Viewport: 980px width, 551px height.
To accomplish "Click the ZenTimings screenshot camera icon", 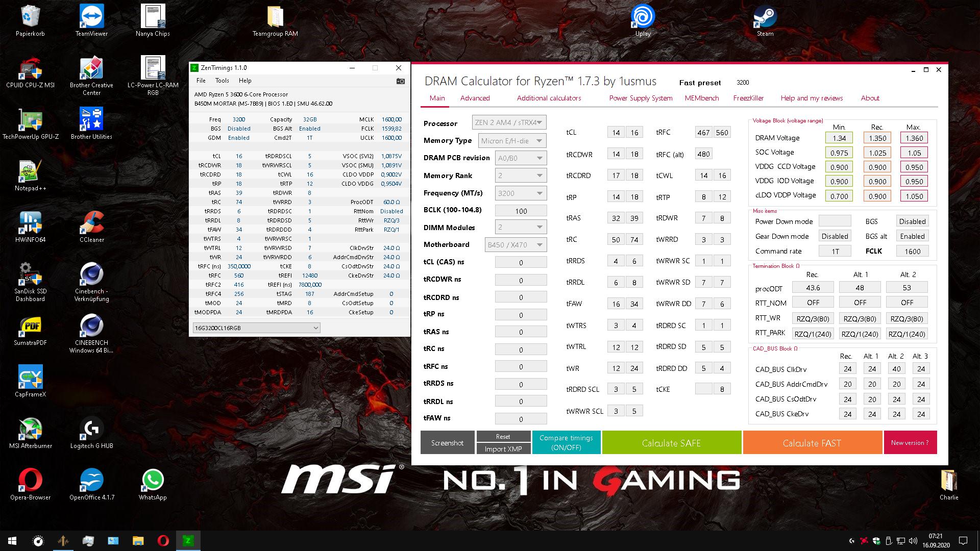I will click(x=401, y=81).
